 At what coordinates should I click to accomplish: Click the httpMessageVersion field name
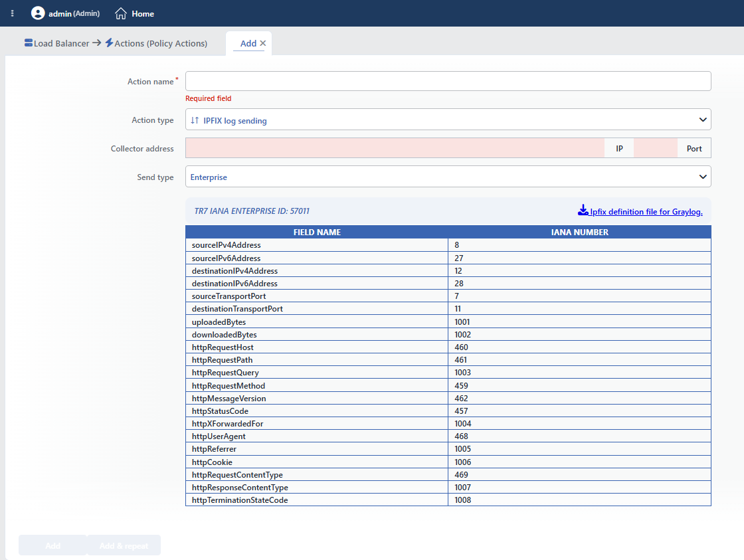point(229,398)
